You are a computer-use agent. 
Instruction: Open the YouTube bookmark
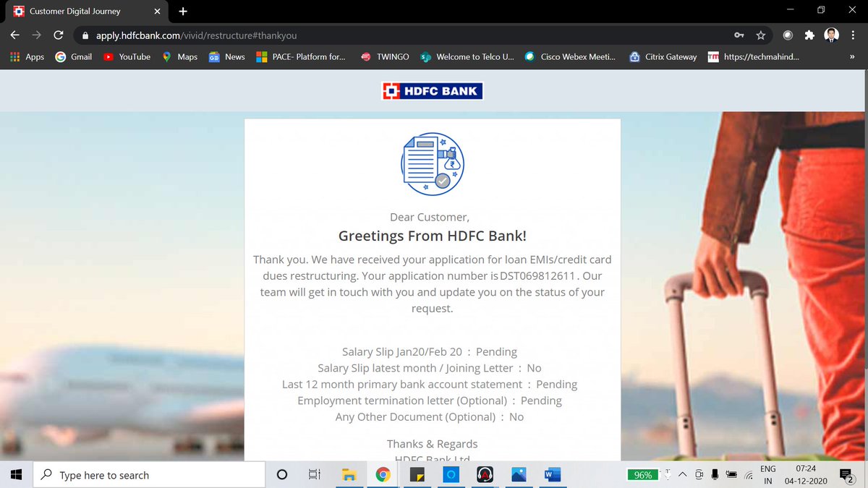(127, 56)
